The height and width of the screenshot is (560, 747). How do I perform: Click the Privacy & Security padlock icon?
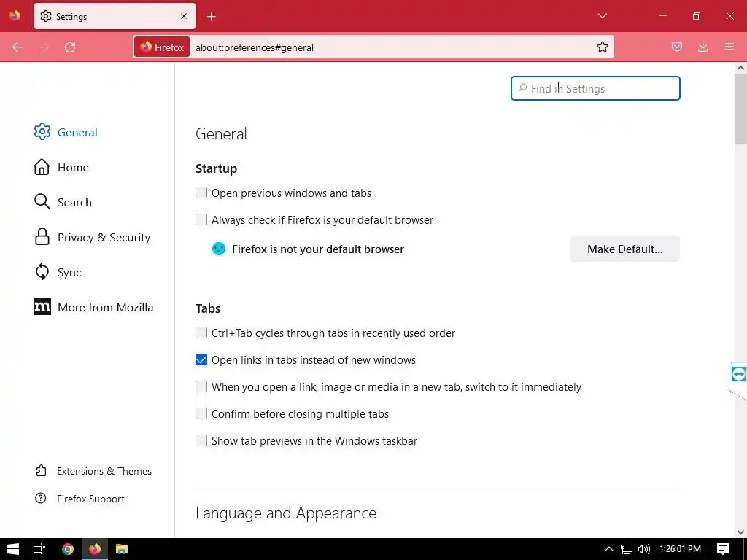click(42, 237)
